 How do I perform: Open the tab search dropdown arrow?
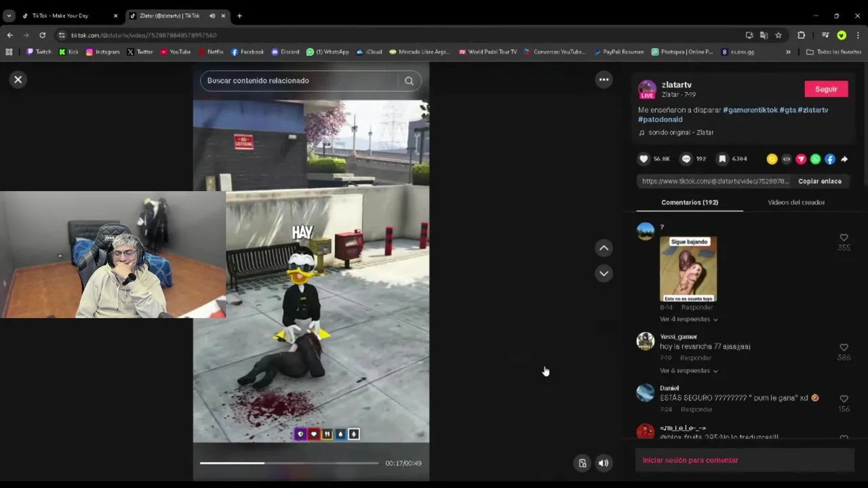coord(9,16)
